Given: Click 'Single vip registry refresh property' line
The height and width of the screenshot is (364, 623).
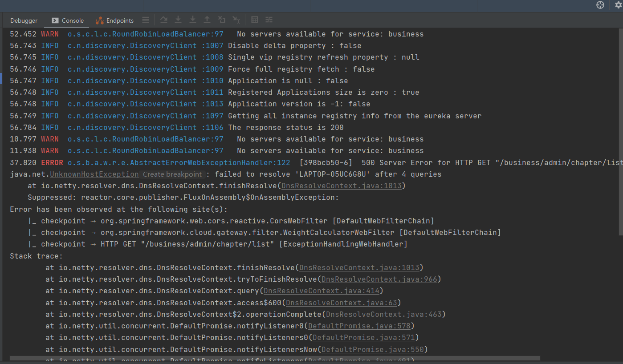Looking at the screenshot, I should pyautogui.click(x=214, y=57).
